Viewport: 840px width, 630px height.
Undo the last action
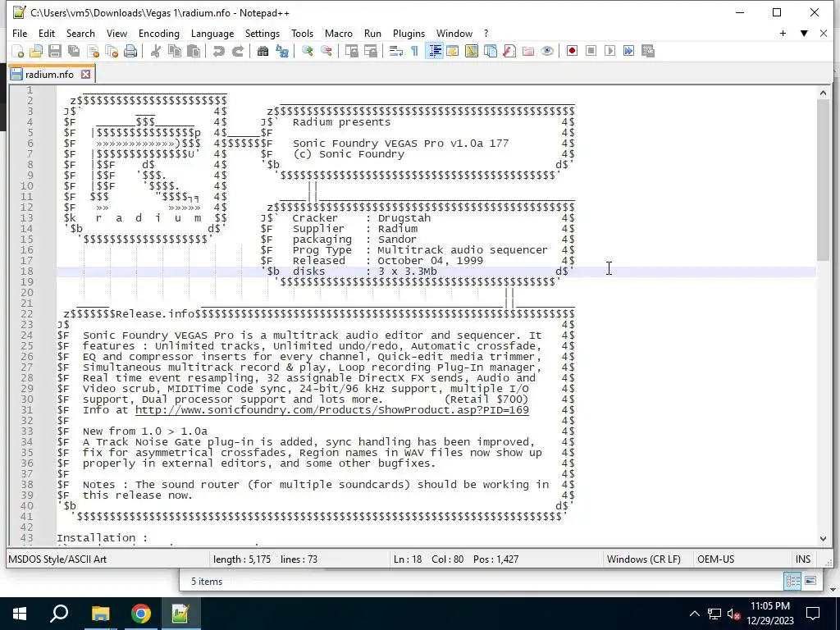click(x=218, y=51)
